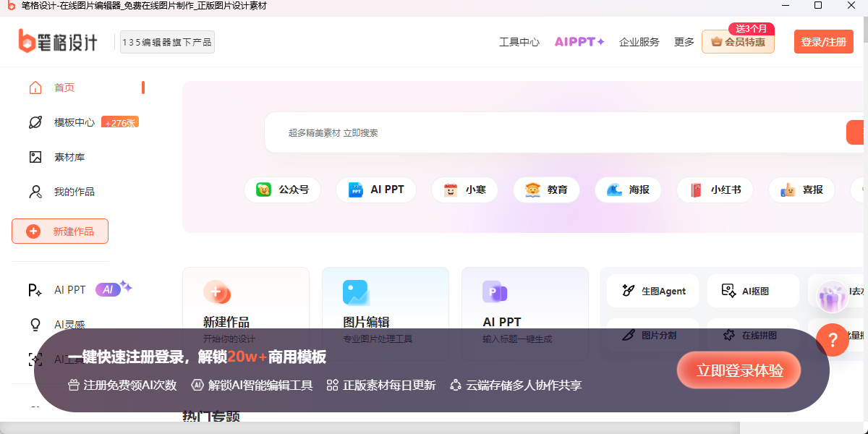Click the search input field
This screenshot has height=434, width=868.
pos(550,132)
